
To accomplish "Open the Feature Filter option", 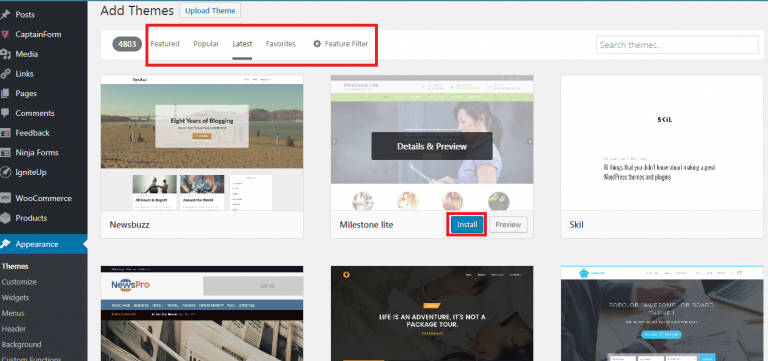I will [x=340, y=44].
